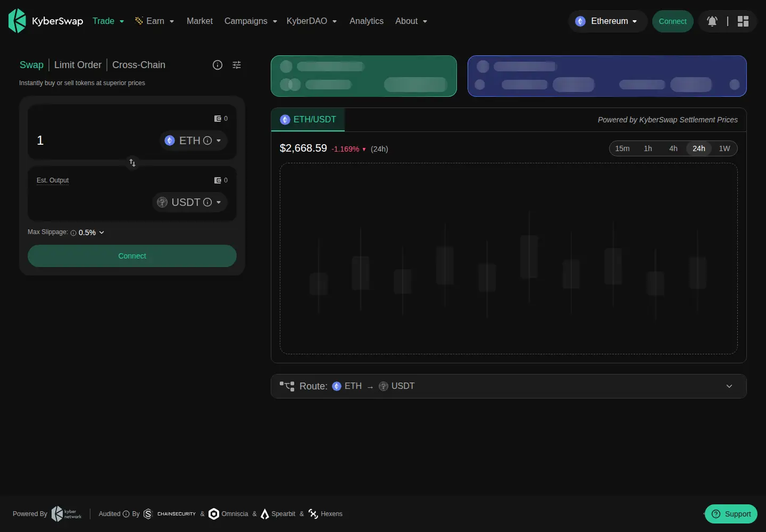Click the KyberSwap logo in the header
Viewport: 766px width, 532px height.
[x=46, y=21]
